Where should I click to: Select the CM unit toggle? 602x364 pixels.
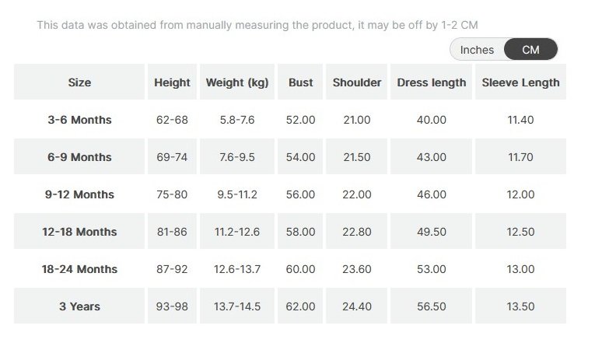point(530,50)
